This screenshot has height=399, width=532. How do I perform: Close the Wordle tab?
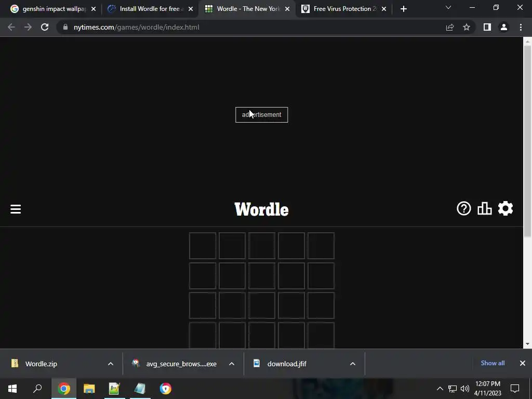coord(287,9)
